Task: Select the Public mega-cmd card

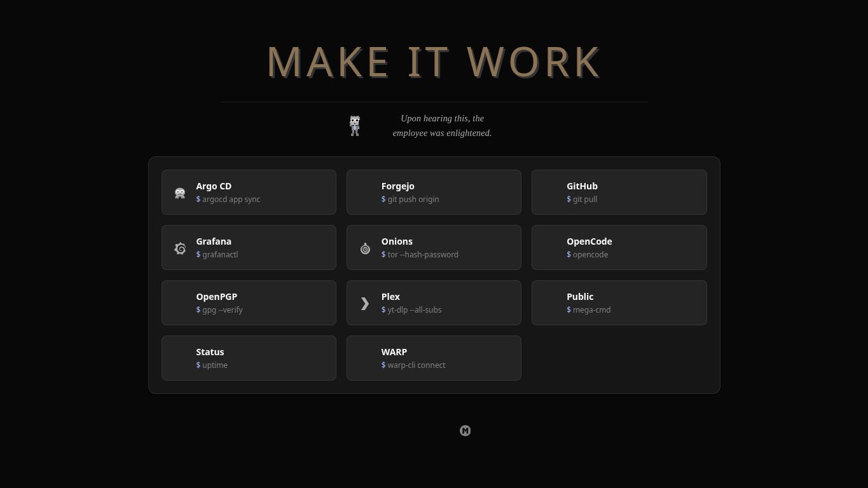Action: [x=619, y=302]
